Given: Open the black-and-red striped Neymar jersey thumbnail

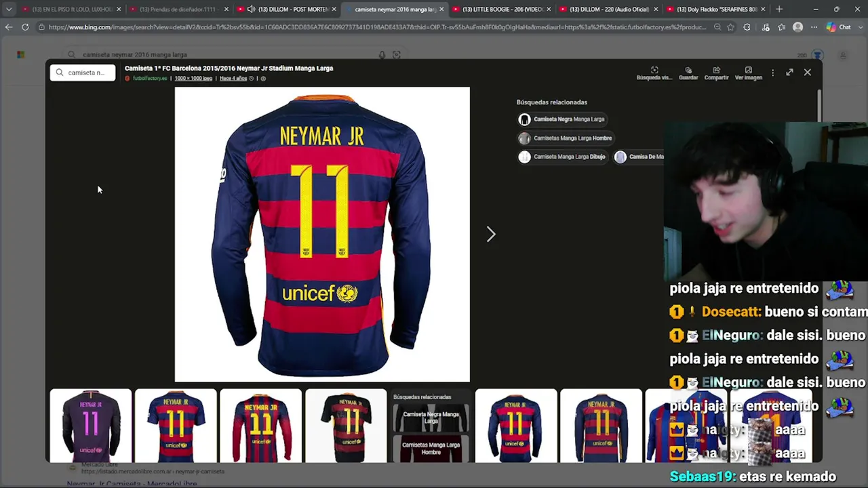Looking at the screenshot, I should (x=346, y=426).
